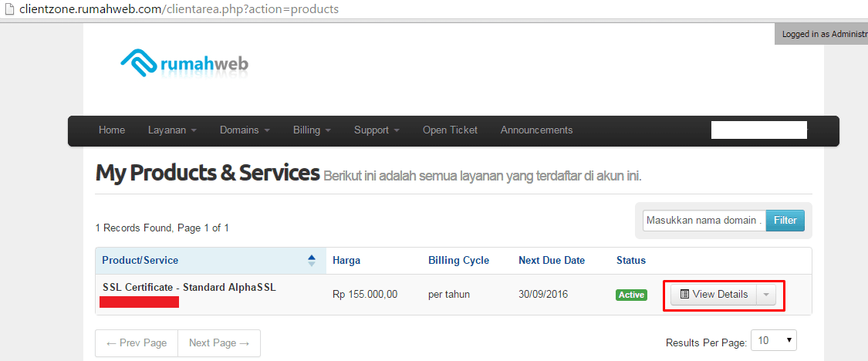Click the Next Page button
This screenshot has width=868, height=361.
point(218,342)
